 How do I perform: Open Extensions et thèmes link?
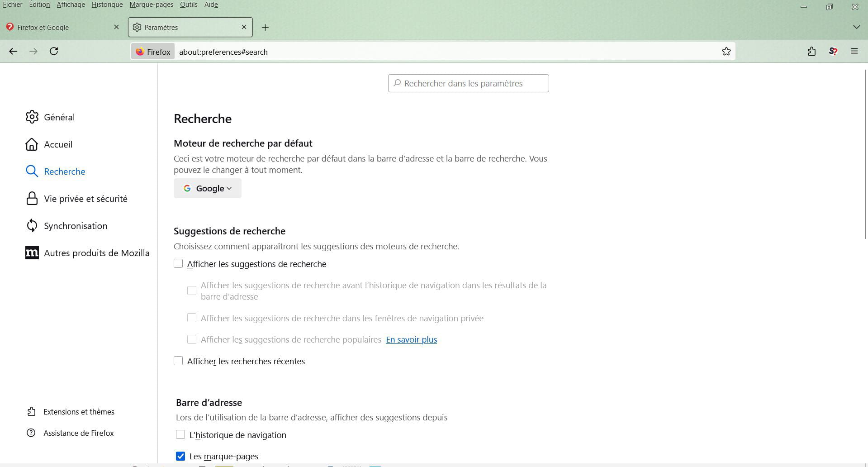79,412
